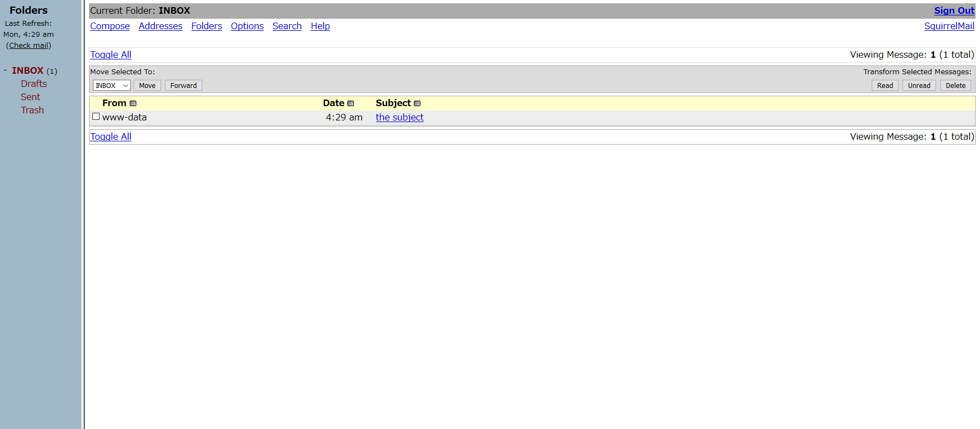The image size is (980, 429).
Task: Click the From column sort icon
Action: [x=133, y=103]
